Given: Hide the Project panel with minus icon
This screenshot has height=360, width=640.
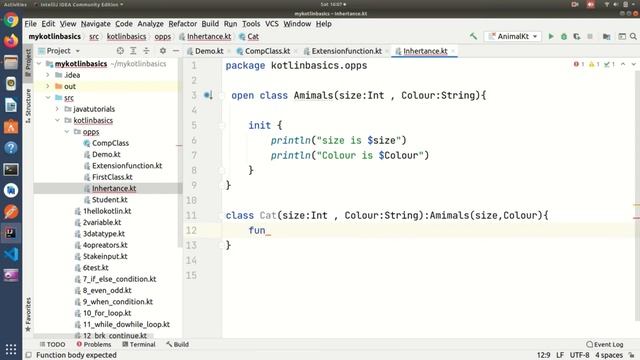Looking at the screenshot, I should (x=176, y=51).
